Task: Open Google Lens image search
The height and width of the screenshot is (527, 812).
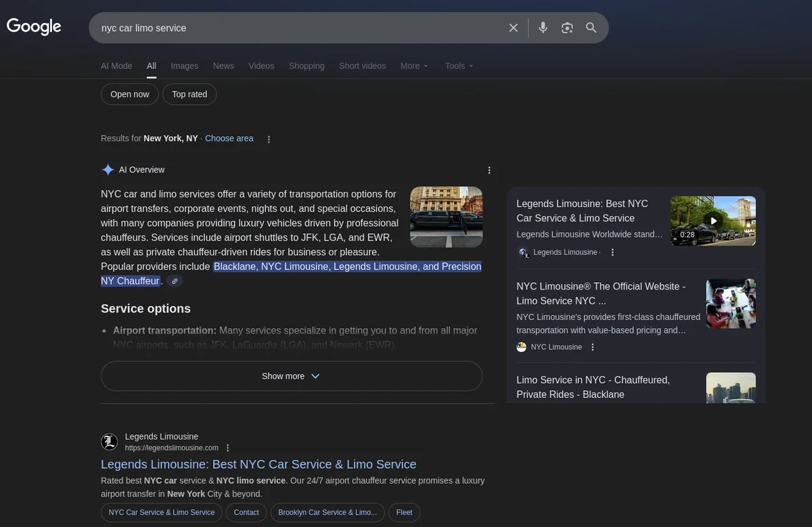Action: pyautogui.click(x=567, y=28)
